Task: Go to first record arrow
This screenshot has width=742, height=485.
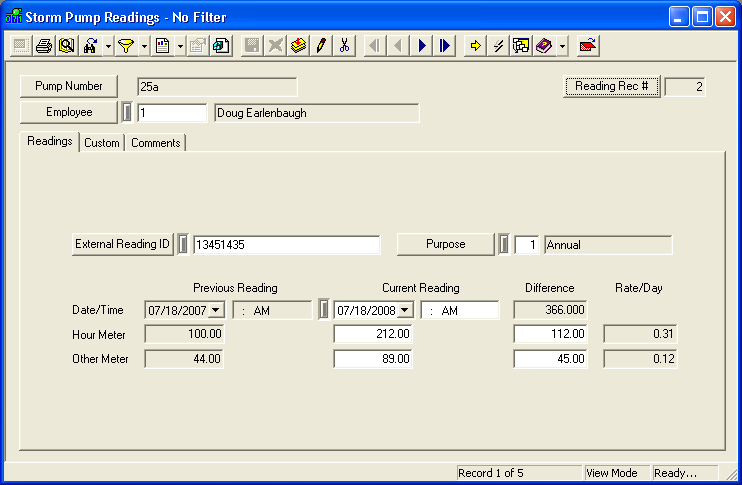Action: [375, 46]
